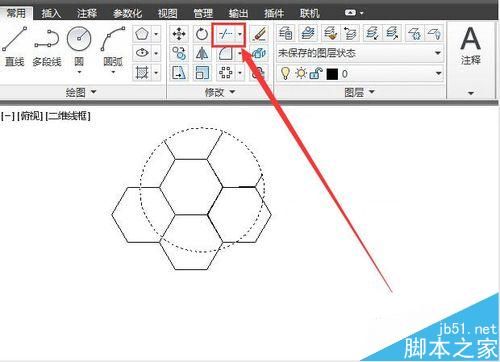Select the rectangular Array tool icon
This screenshot has width=500, height=362.
225,72
